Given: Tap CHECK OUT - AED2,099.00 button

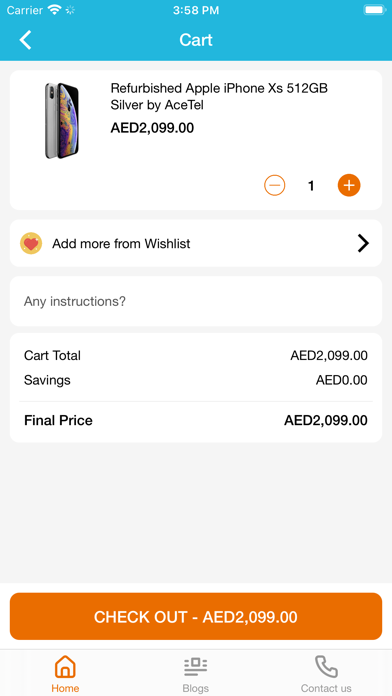Looking at the screenshot, I should 196,616.
